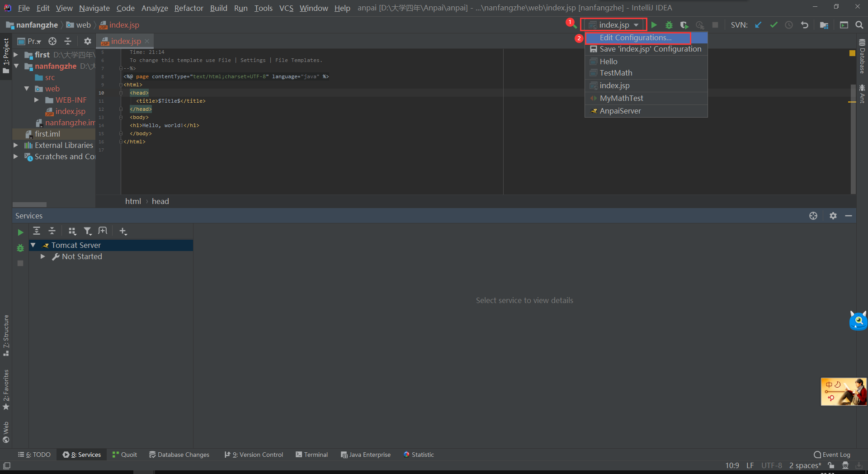This screenshot has width=868, height=474.
Task: Collapse all in the Project panel toolbar
Action: 68,41
